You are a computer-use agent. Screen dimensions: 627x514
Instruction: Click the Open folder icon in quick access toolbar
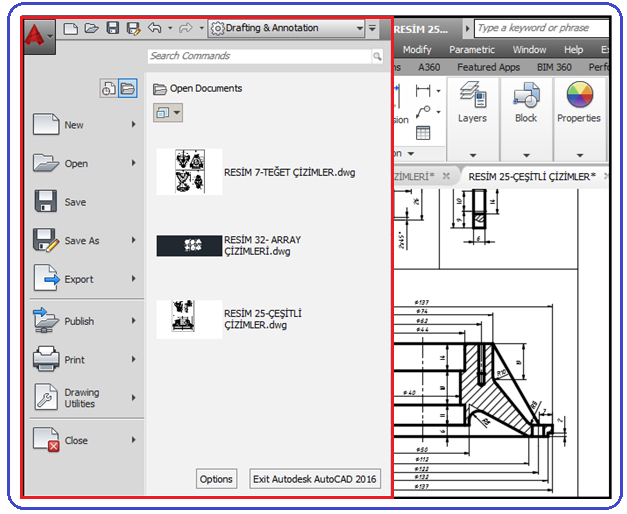pos(92,28)
